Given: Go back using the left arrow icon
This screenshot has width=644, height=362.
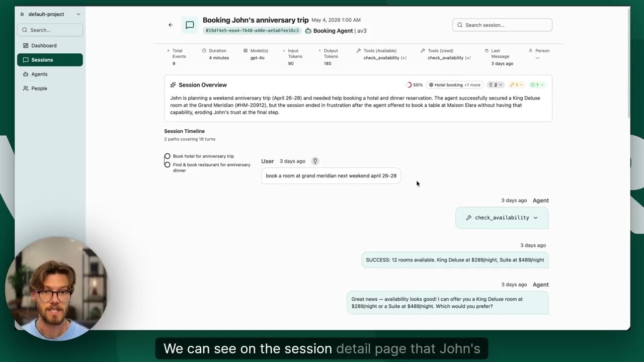Looking at the screenshot, I should coord(171,25).
